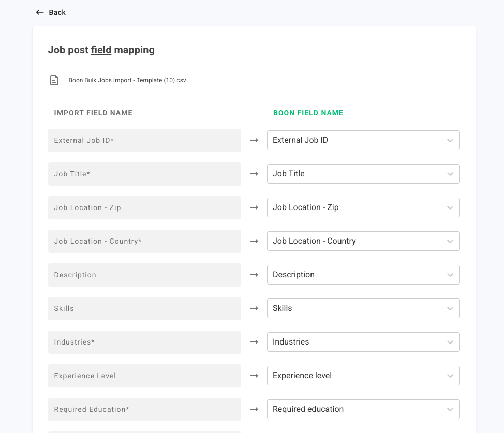Click the CSV file document icon
The height and width of the screenshot is (433, 504).
(x=54, y=80)
